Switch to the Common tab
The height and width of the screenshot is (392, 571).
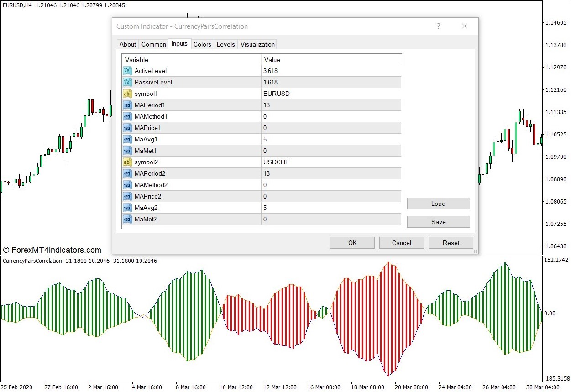154,44
